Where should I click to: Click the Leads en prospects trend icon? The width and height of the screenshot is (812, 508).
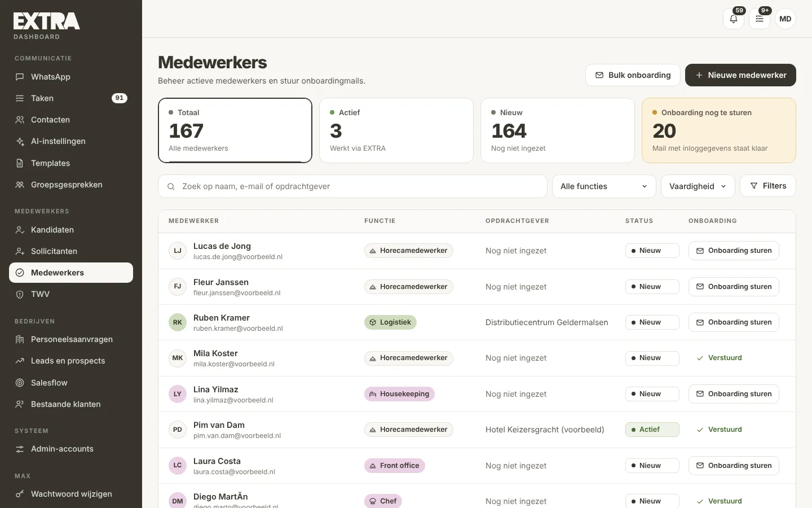(20, 361)
